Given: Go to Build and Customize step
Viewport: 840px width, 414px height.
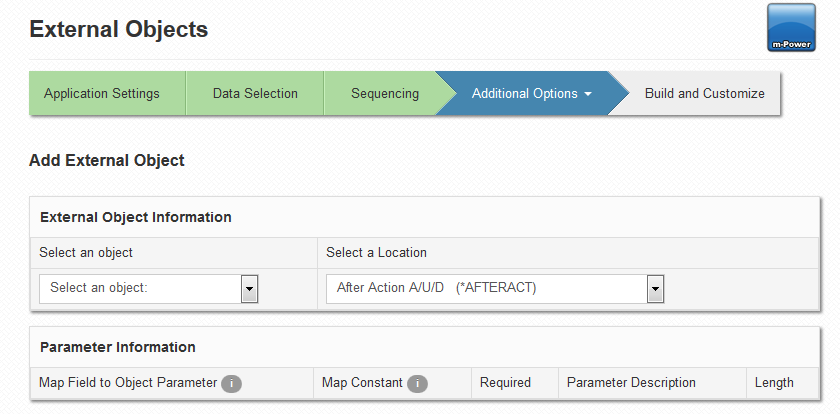Looking at the screenshot, I should tap(704, 93).
